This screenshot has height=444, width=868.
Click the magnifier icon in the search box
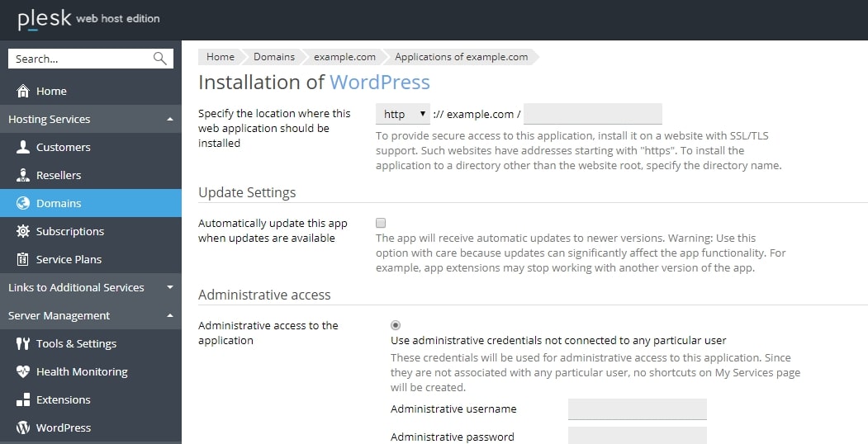tap(159, 59)
